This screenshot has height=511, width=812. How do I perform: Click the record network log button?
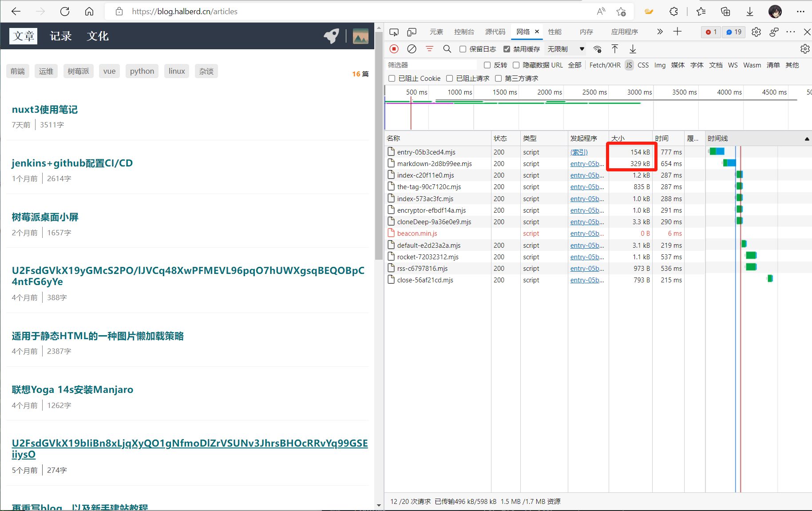(394, 49)
